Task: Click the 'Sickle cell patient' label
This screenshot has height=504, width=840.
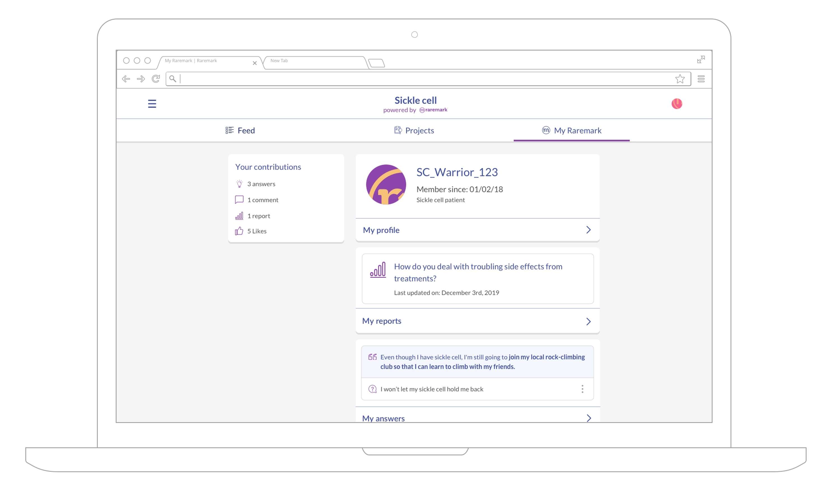Action: click(440, 200)
